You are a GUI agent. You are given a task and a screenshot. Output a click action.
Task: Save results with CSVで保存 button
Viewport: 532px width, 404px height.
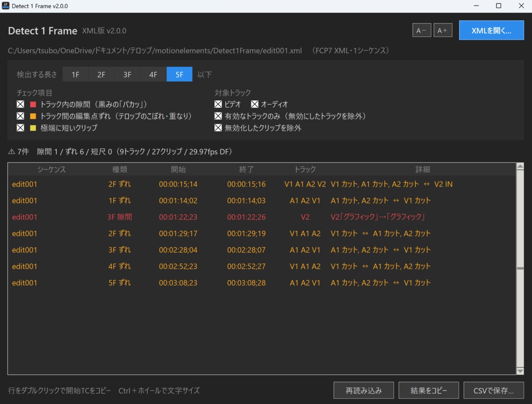click(x=494, y=390)
